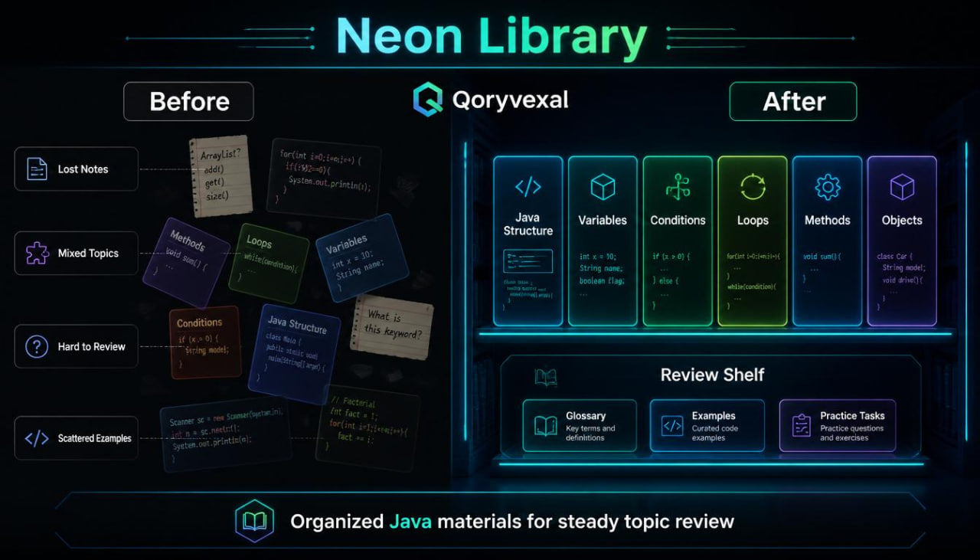Click the Glossary book icon
980x560 pixels.
546,426
